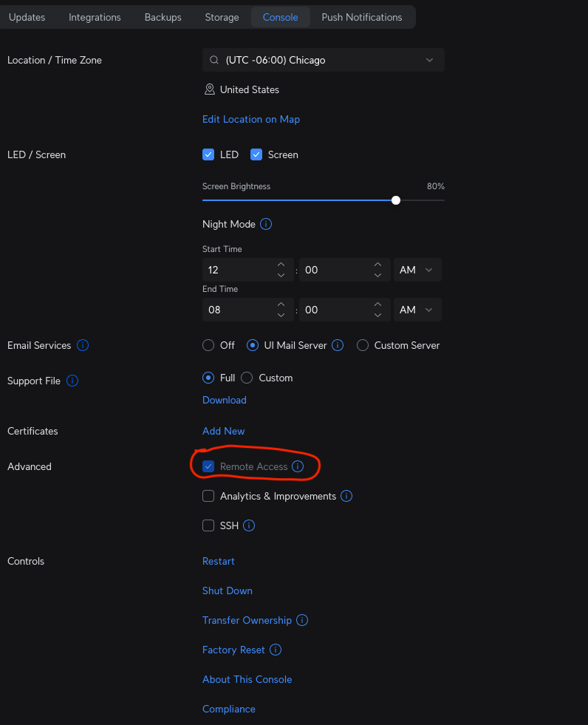Open the Push Notifications tab

[362, 17]
